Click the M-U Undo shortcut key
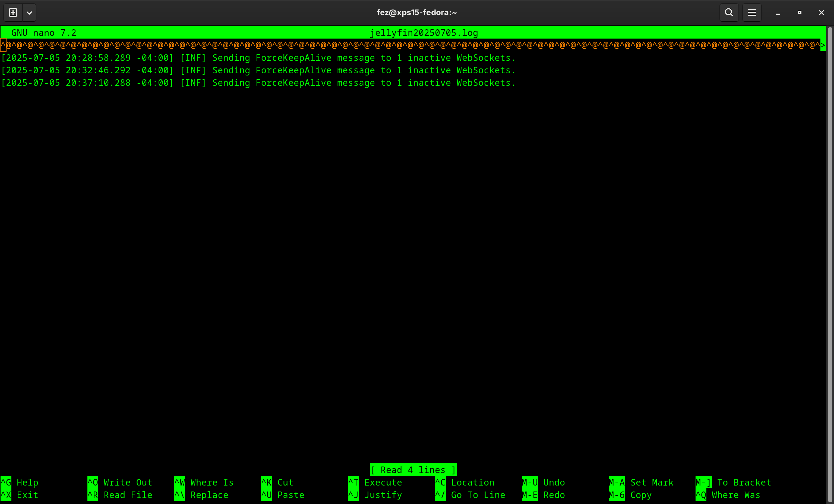The width and height of the screenshot is (834, 504). [x=529, y=482]
